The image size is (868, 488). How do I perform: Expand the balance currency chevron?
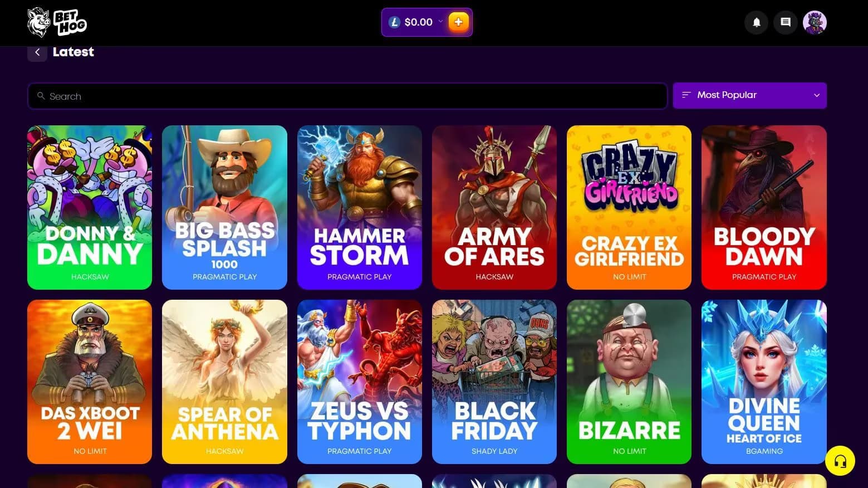coord(440,22)
